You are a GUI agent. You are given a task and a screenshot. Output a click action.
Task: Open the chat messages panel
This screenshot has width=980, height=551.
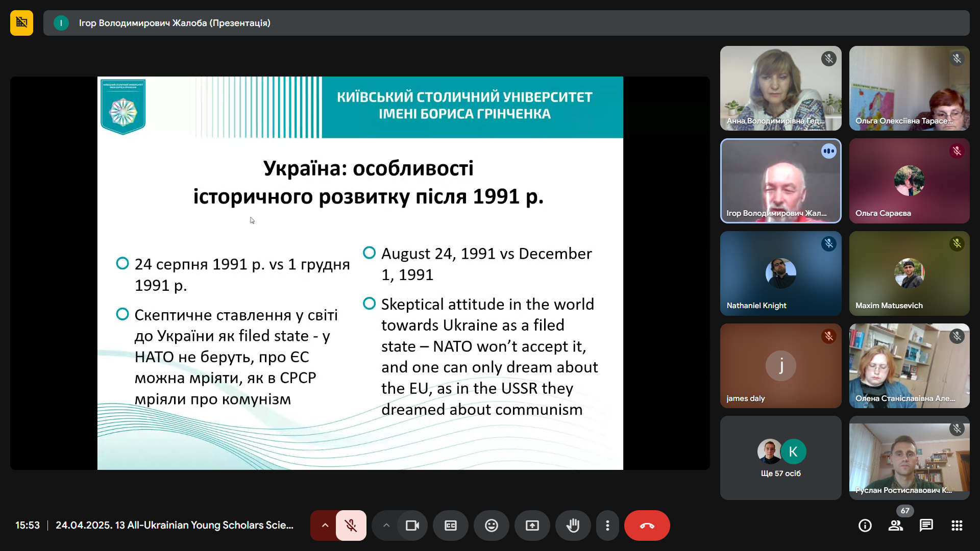[926, 525]
